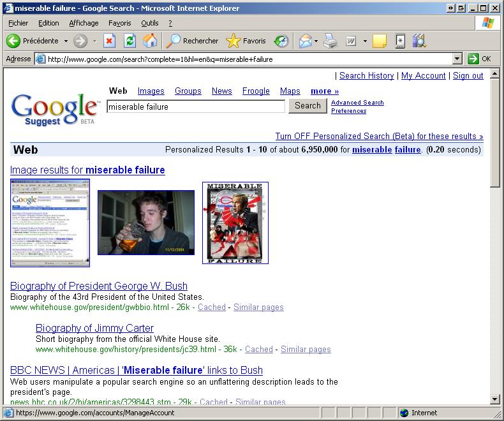Open the Outils menu
Viewport: 504px width, 421px height.
[x=150, y=23]
